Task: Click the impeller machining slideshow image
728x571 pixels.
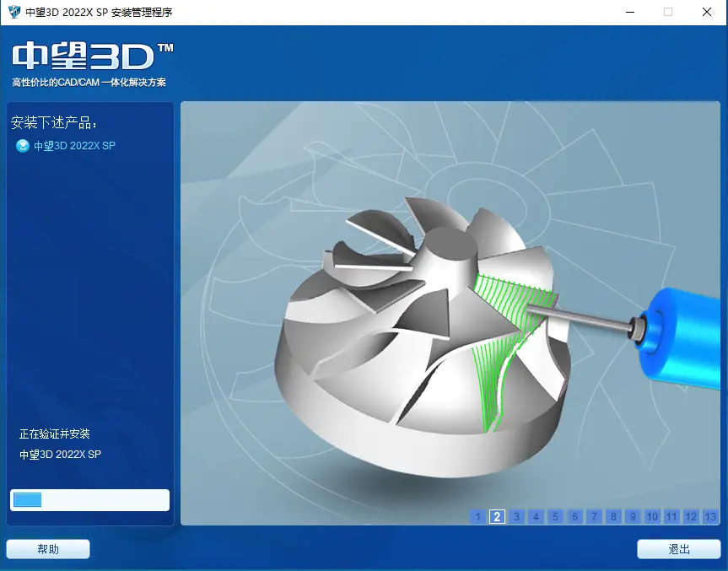Action: 450,313
